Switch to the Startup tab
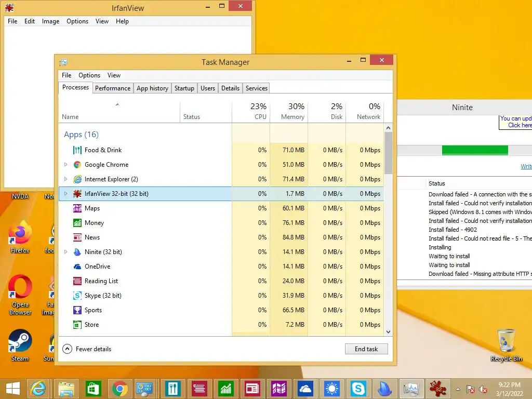This screenshot has height=399, width=532. pos(184,88)
